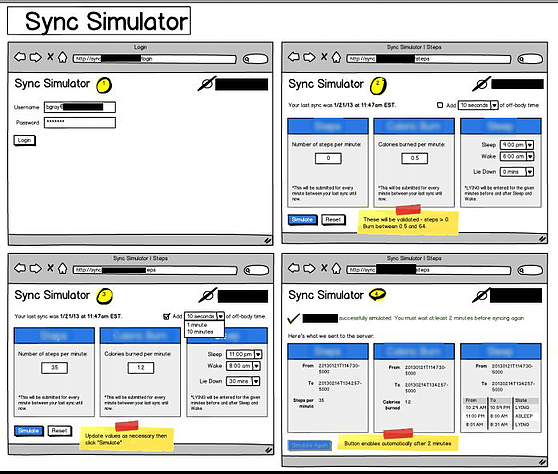Click the Password input field

[x=80, y=123]
